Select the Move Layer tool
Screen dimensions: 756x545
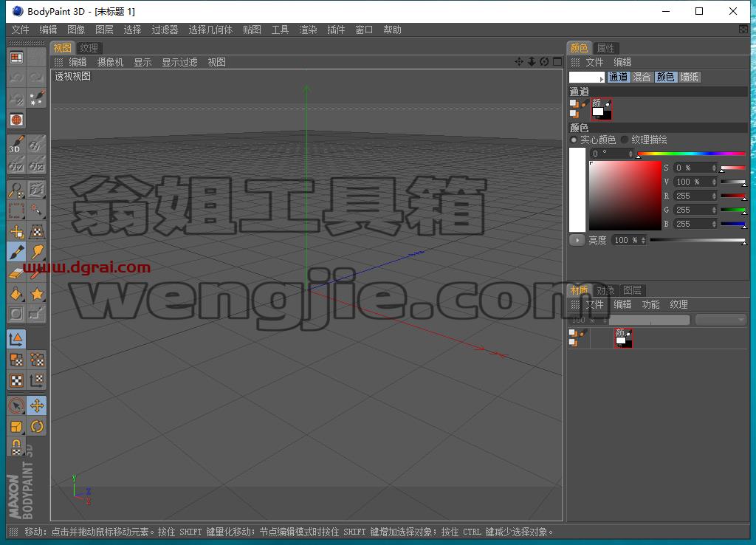coord(16,231)
